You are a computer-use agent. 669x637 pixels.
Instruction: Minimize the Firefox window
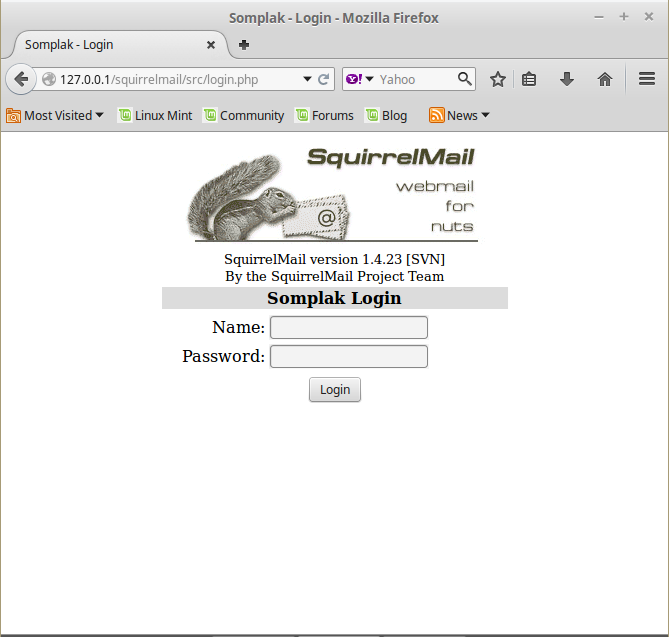click(599, 17)
